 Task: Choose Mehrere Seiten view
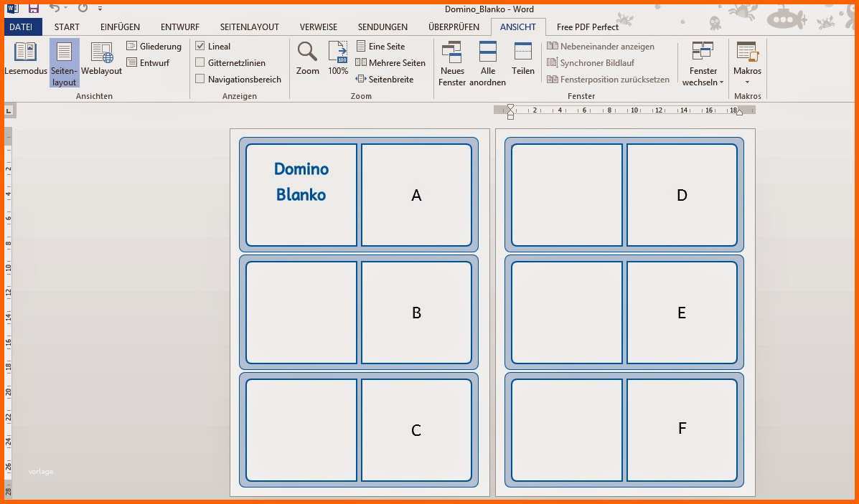point(390,63)
